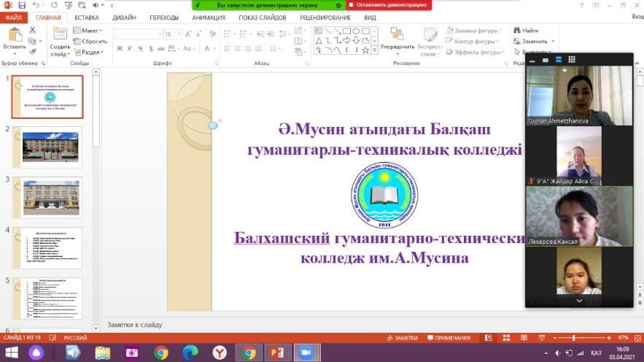
Task: Expand more participants in Zoom video panel
Action: (x=579, y=301)
